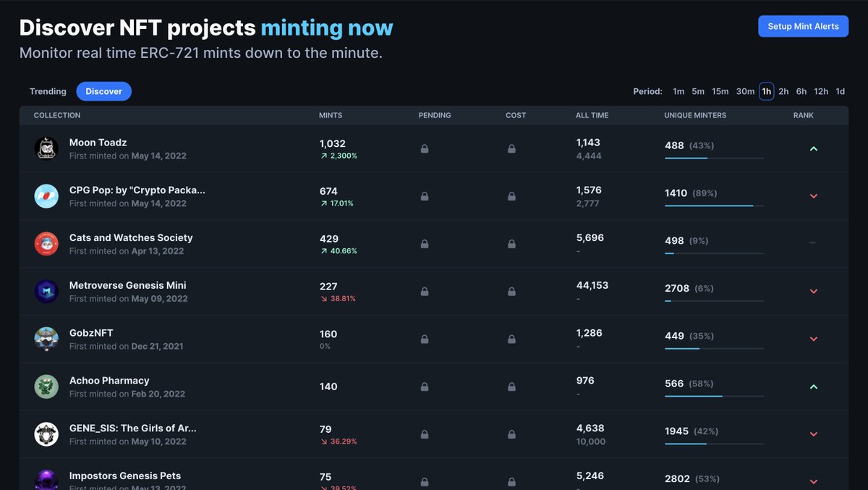This screenshot has width=868, height=490.
Task: Open GobzNFT collection link
Action: tap(91, 333)
